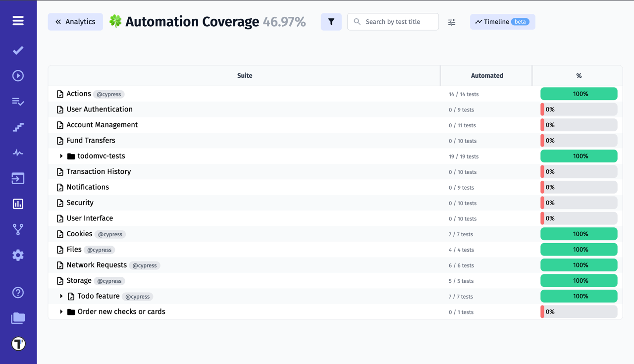634x364 pixels.
Task: Open the column settings sliders icon
Action: click(x=451, y=22)
